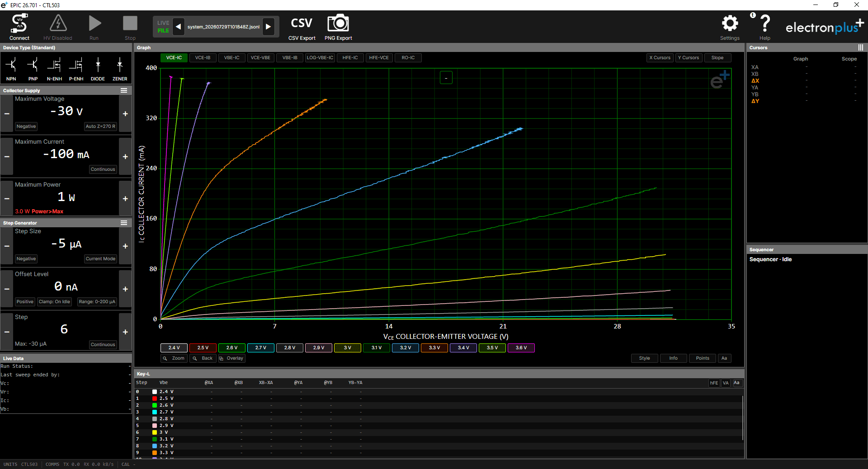Go to the next data file
Image resolution: width=868 pixels, height=469 pixels.
[269, 27]
